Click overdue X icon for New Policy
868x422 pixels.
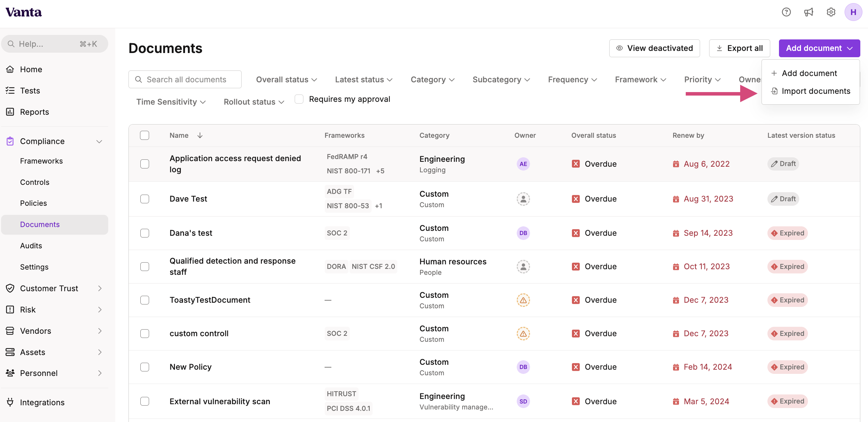[576, 367]
